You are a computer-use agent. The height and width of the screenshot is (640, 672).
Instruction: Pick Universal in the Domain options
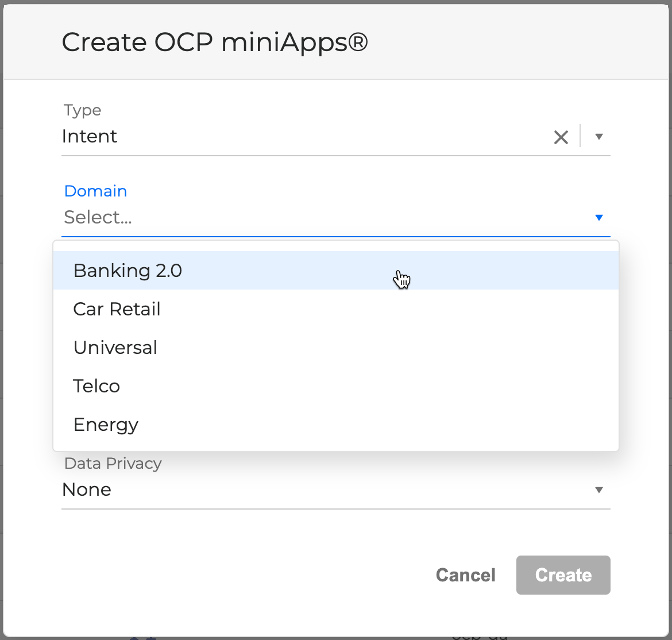pyautogui.click(x=115, y=348)
